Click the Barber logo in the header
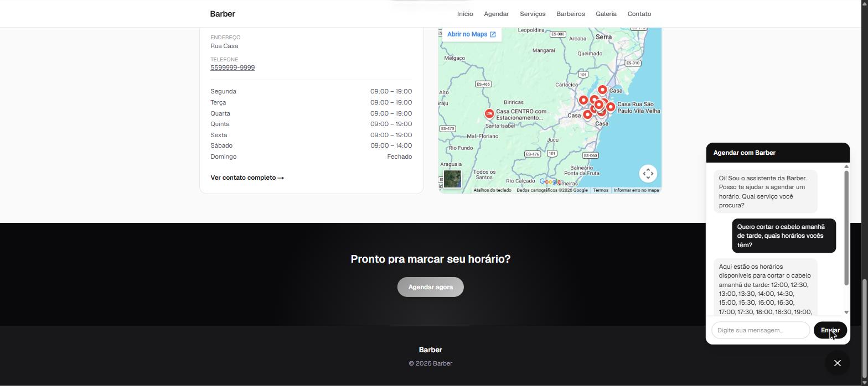 (x=223, y=14)
